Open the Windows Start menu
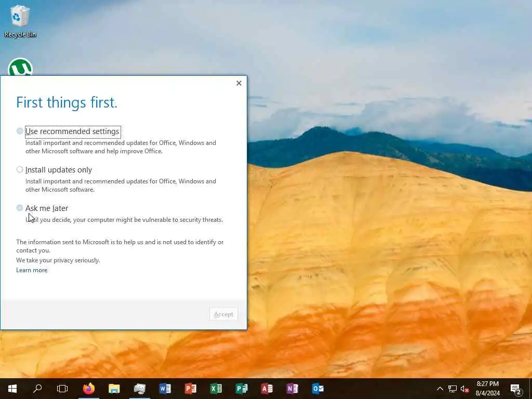The width and height of the screenshot is (532, 399). click(12, 389)
